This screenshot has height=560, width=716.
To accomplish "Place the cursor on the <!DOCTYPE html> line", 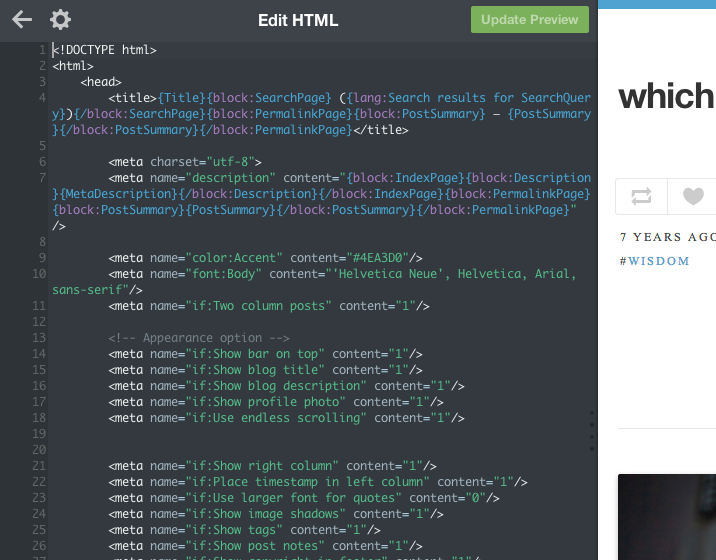I will click(x=105, y=50).
